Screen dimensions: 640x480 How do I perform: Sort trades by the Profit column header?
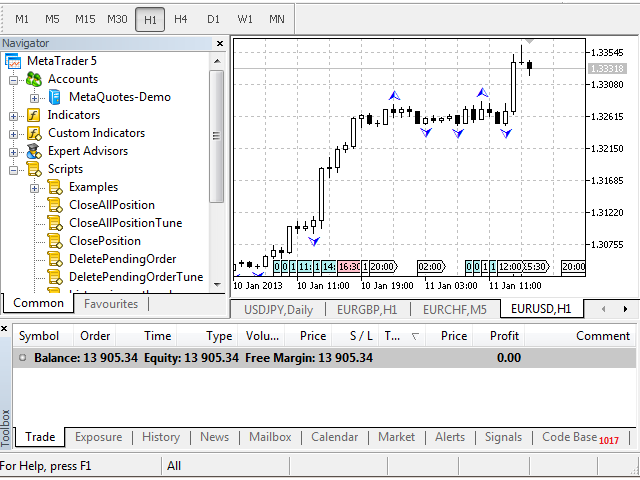(x=504, y=336)
